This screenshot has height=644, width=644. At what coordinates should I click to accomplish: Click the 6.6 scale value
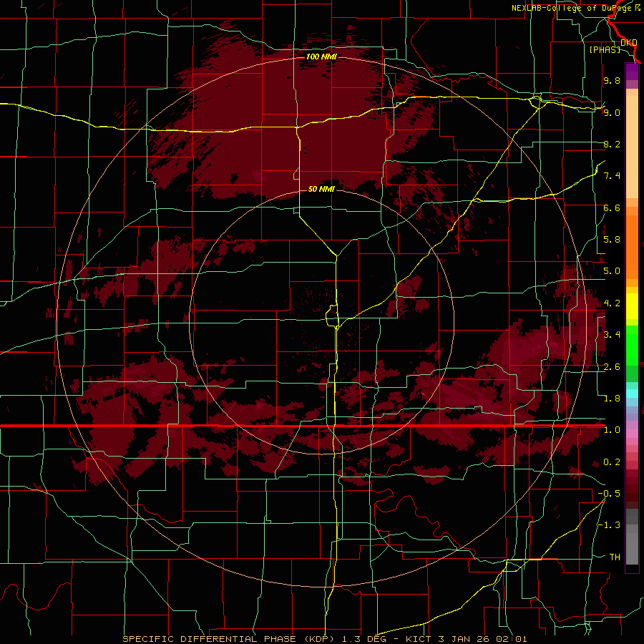612,208
